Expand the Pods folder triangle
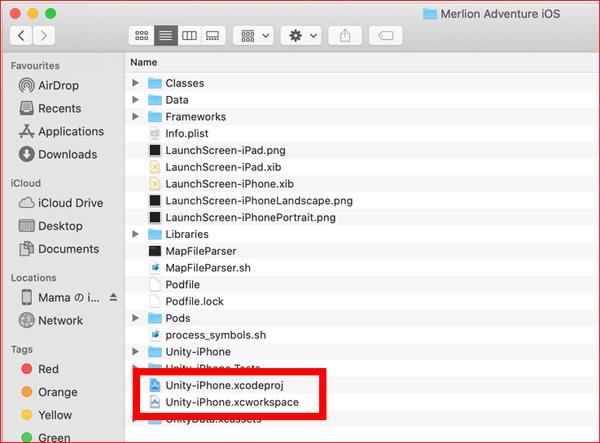The width and height of the screenshot is (600, 443). click(135, 318)
